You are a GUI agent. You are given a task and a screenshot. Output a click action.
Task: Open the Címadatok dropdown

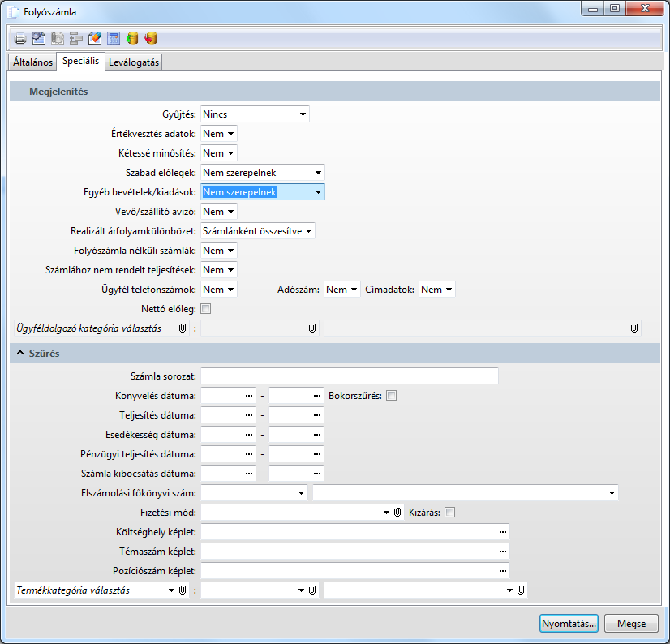[x=436, y=290]
